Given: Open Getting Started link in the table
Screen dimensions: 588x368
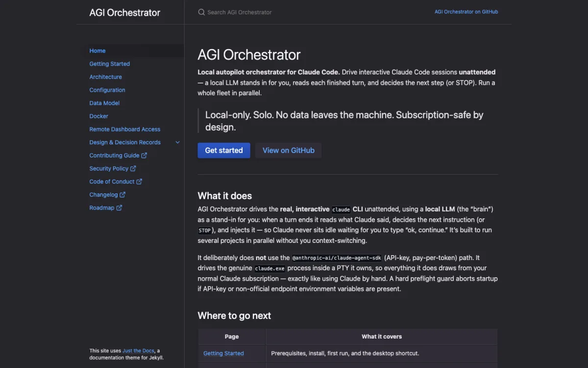Looking at the screenshot, I should coord(223,353).
